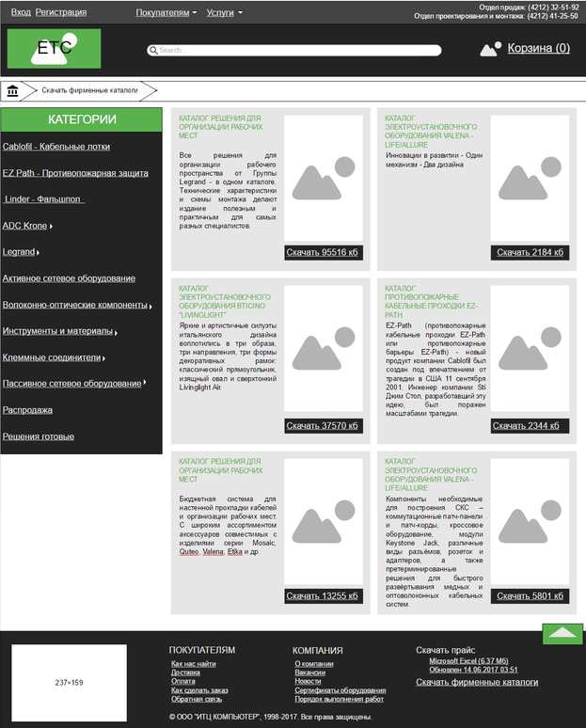586x728 pixels.
Task: Click the green scroll-to-top arrow button
Action: coord(562,634)
